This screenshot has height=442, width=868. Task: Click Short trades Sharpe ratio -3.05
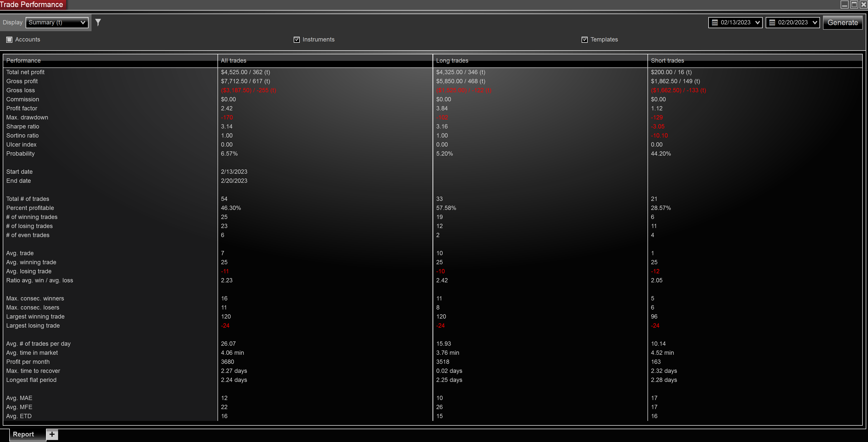click(657, 127)
